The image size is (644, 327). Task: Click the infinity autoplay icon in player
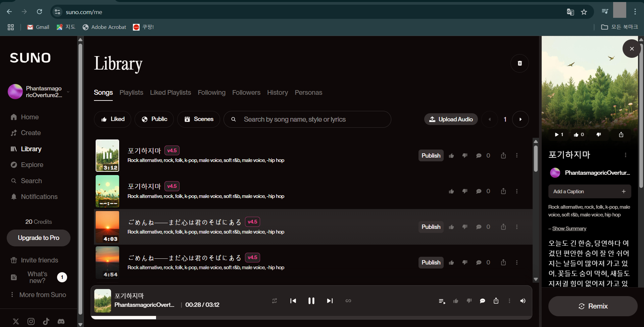348,301
